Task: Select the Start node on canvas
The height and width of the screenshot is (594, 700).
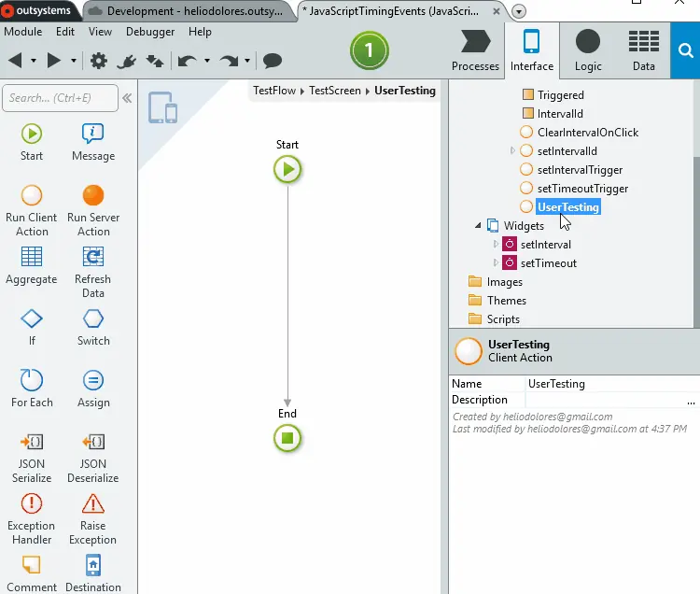Action: click(x=287, y=169)
